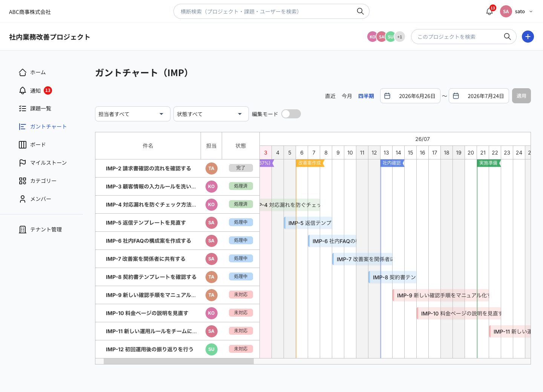
Task: Open issue IMP-2 請求書確認の流れを確認する
Action: tap(149, 168)
